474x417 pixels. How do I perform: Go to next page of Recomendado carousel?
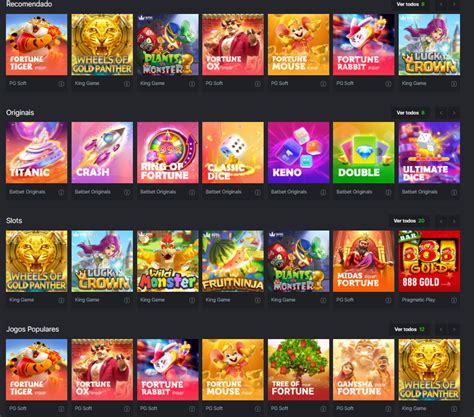tap(454, 4)
